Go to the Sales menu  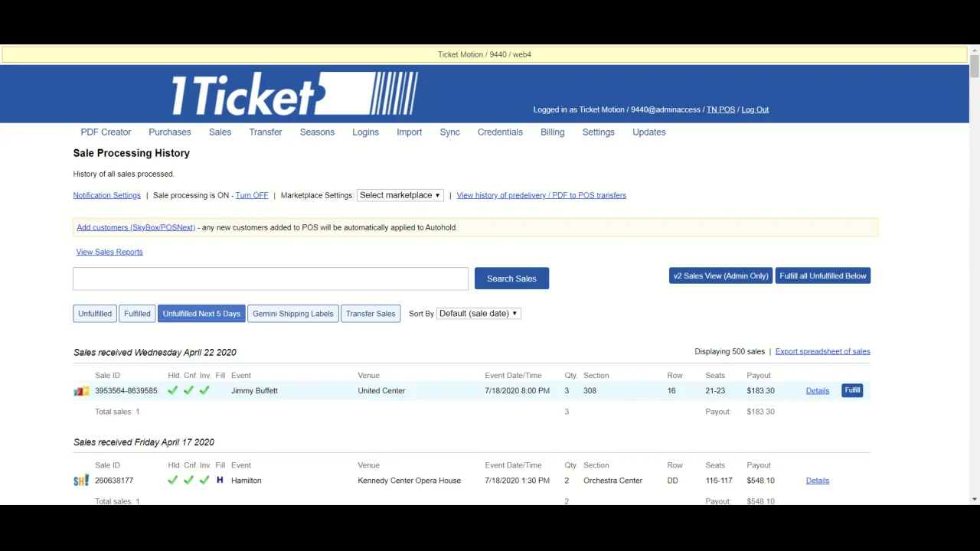tap(220, 132)
